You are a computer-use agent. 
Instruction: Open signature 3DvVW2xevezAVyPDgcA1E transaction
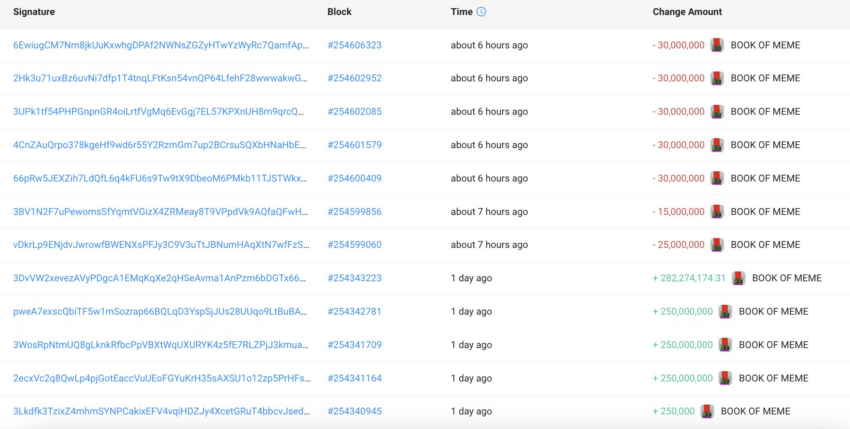click(x=160, y=278)
